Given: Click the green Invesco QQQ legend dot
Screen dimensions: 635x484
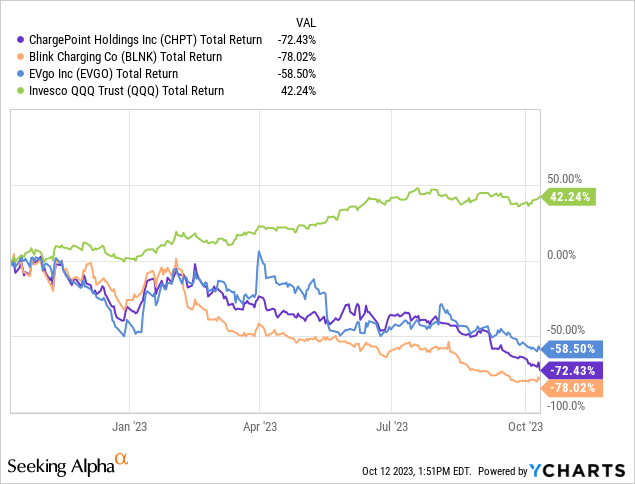Looking at the screenshot, I should [10, 91].
